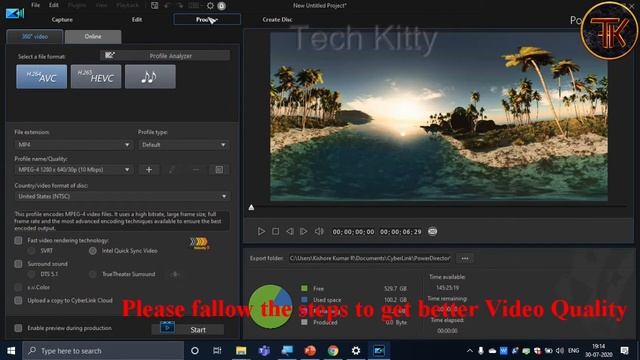Click the PowerDirector logo icon
Screen dimensions: 640x360
15,13
